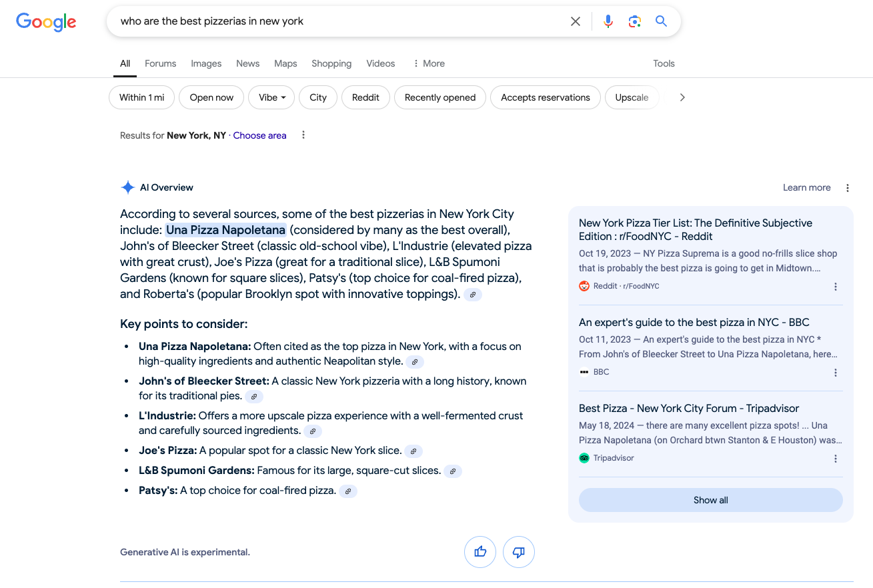Open options menu for Reddit source card
This screenshot has width=873, height=588.
coord(836,287)
